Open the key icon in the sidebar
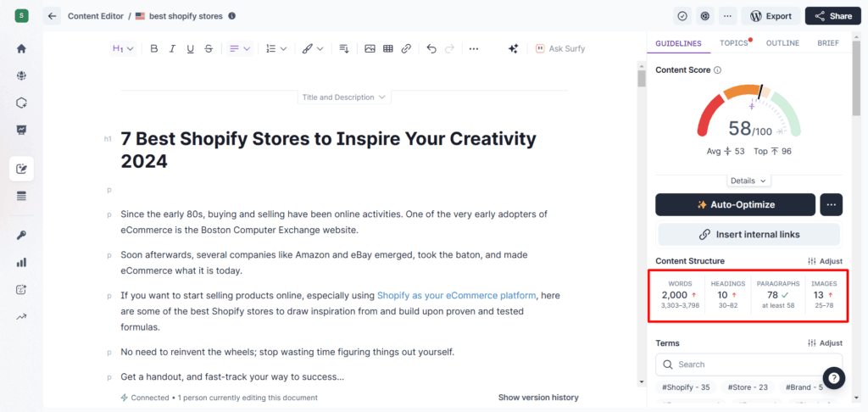This screenshot has width=868, height=412. click(21, 236)
